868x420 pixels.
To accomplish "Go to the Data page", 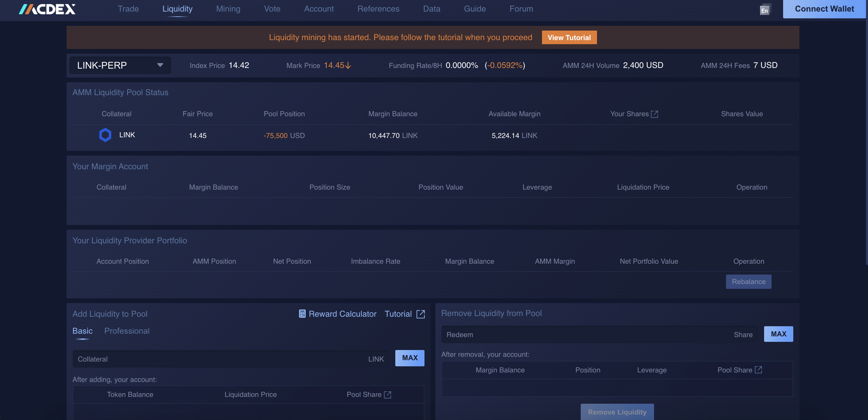I will [x=432, y=9].
